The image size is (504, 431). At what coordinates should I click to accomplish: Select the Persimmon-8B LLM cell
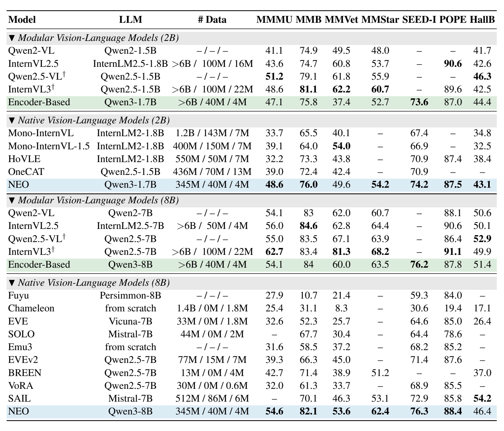pos(130,295)
